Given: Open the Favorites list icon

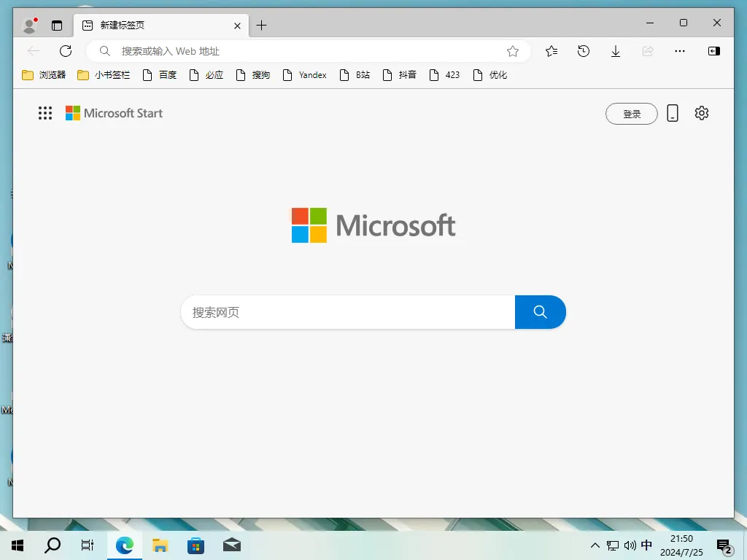Looking at the screenshot, I should point(551,51).
